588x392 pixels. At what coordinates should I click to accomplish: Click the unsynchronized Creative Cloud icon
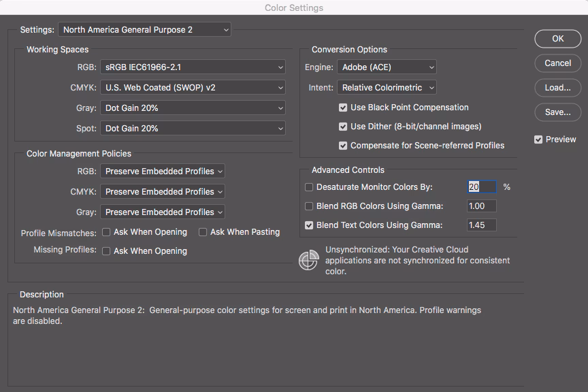[x=308, y=260]
